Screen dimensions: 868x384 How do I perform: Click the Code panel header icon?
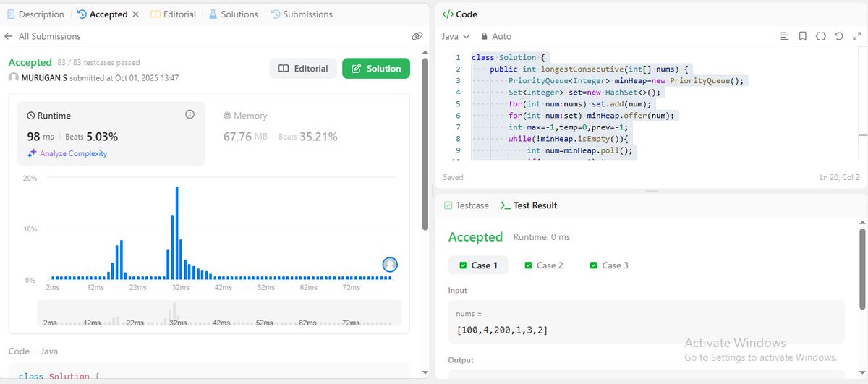click(447, 14)
